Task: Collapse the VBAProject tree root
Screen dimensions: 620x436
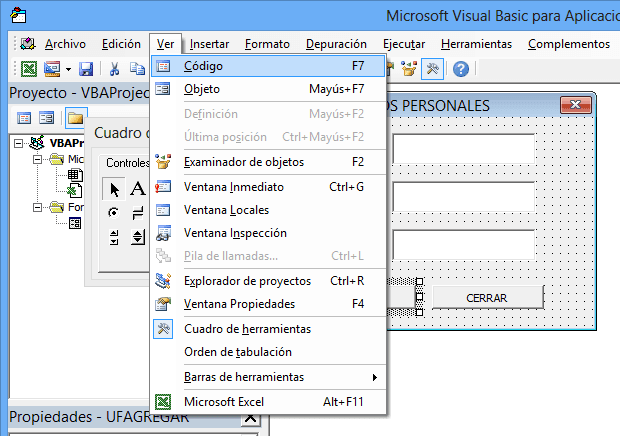Action: [18, 143]
